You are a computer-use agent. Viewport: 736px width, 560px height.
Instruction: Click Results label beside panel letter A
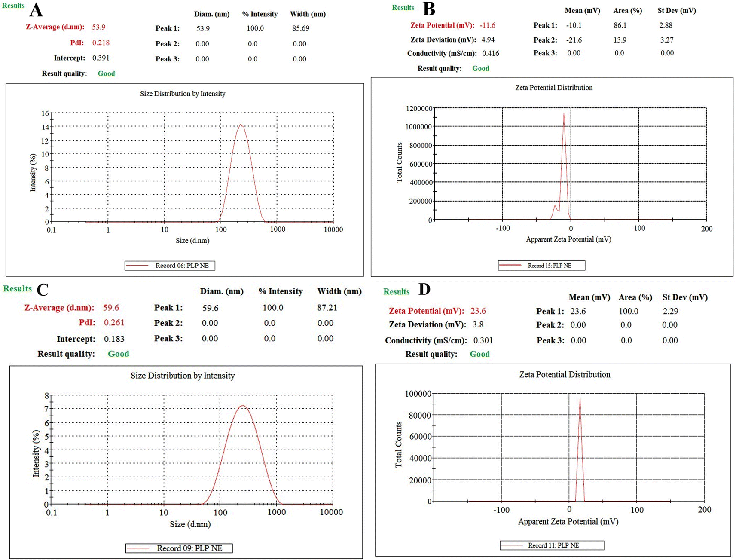pyautogui.click(x=13, y=6)
